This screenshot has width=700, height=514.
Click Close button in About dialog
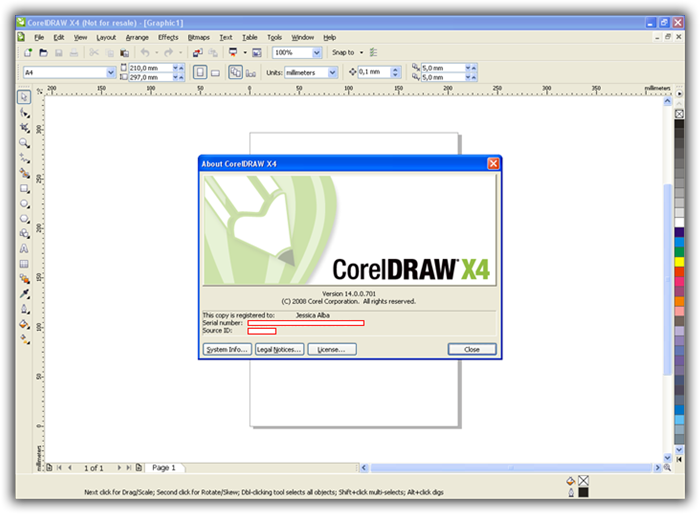point(472,349)
